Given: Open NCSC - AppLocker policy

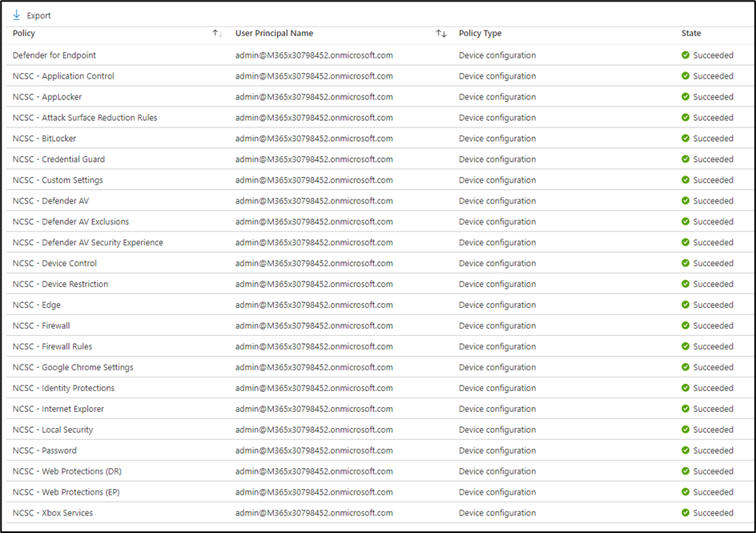Looking at the screenshot, I should [x=47, y=96].
